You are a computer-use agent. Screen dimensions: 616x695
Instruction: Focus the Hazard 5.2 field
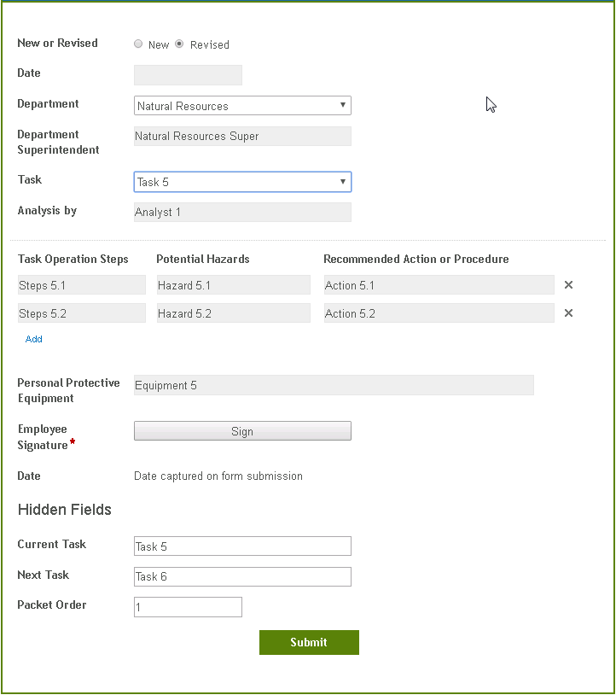click(x=233, y=313)
